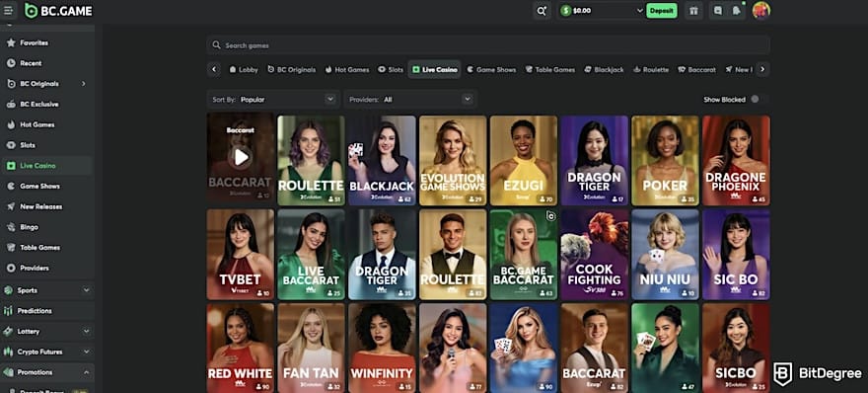Expand BC Originals submenu in sidebar
The height and width of the screenshot is (393, 868).
pos(84,84)
